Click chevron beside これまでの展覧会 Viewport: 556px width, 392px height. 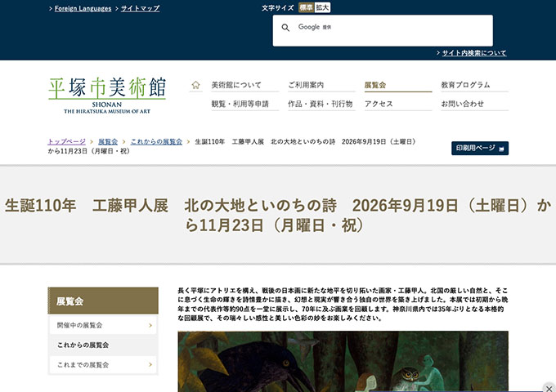coord(150,365)
